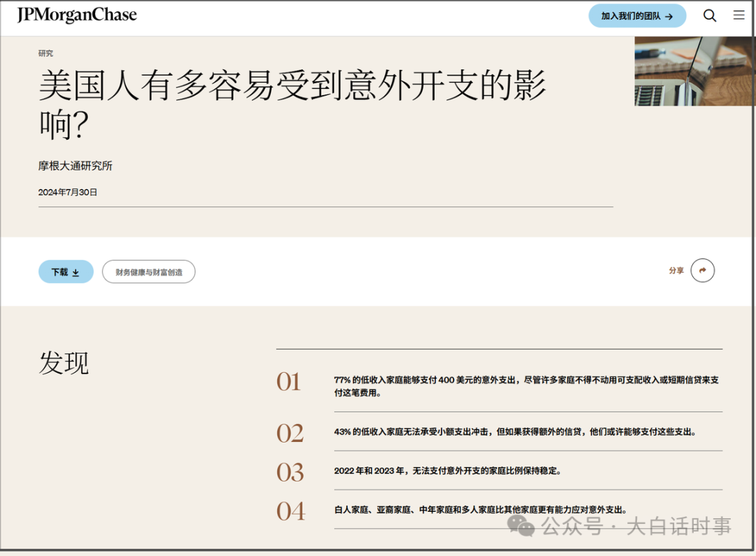Open the search magnifying glass icon

click(x=710, y=15)
